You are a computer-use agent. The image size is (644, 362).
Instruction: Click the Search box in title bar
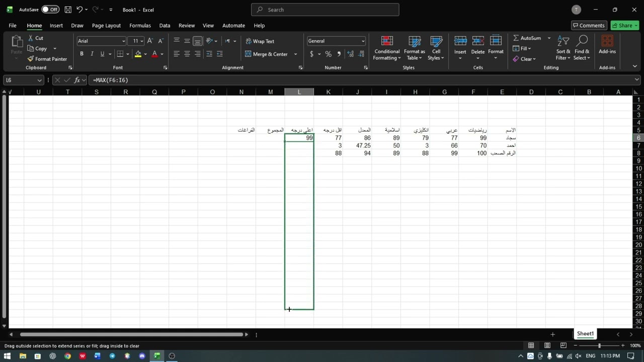tap(325, 10)
